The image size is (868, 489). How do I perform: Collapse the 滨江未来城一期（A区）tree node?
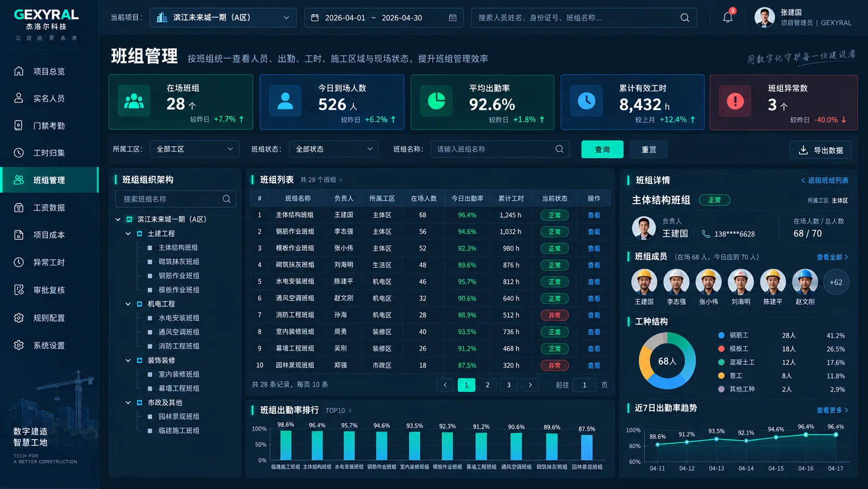coord(118,219)
